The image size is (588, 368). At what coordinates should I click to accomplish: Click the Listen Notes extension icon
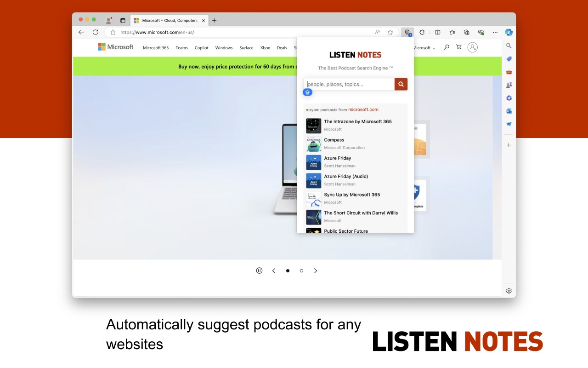407,32
